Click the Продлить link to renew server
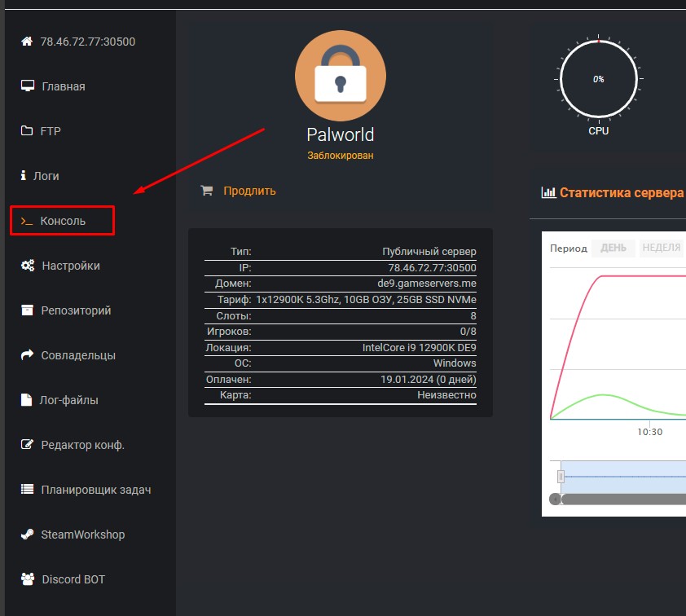The image size is (686, 616). 249,191
